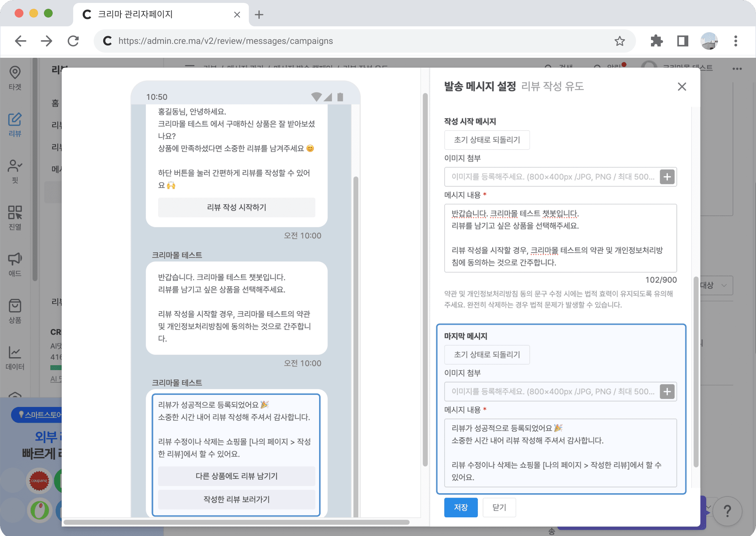The image size is (756, 536).
Task: Open the 상품 shopping bag icon
Action: tap(15, 311)
